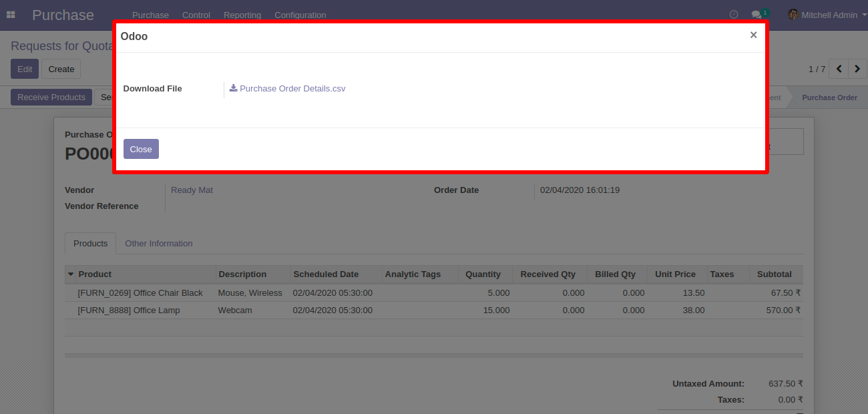This screenshot has height=414, width=868.
Task: Open the product column options caret
Action: (x=71, y=274)
